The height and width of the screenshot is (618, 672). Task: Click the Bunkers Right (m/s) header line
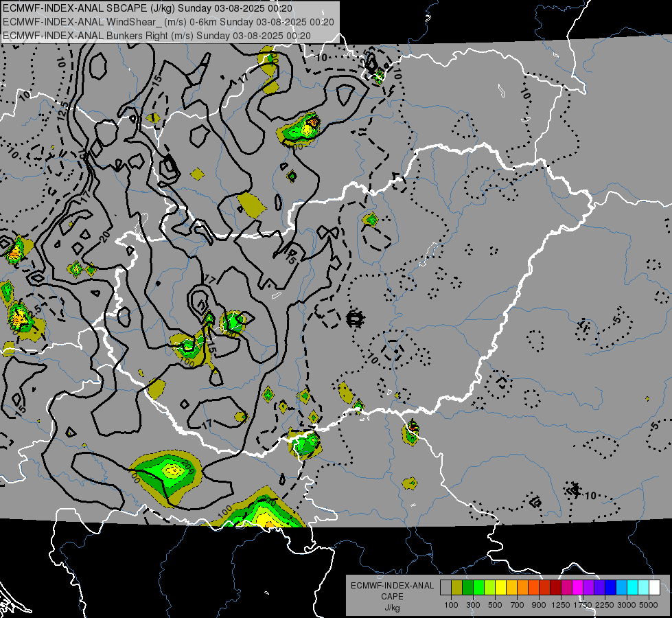click(157, 36)
